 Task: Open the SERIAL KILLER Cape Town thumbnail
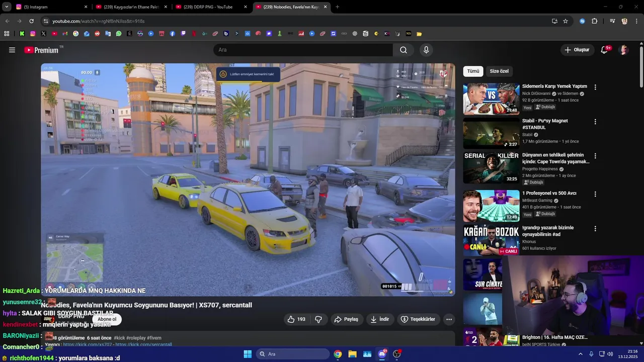[491, 167]
